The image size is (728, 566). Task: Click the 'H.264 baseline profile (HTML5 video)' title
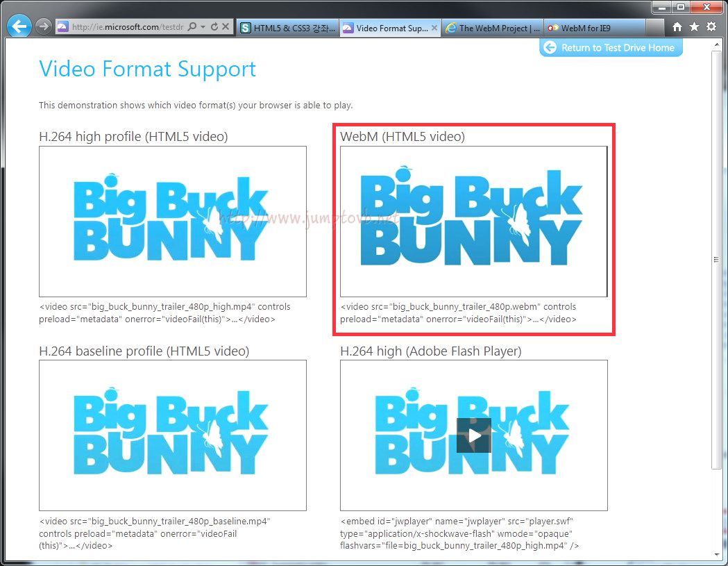tap(144, 351)
